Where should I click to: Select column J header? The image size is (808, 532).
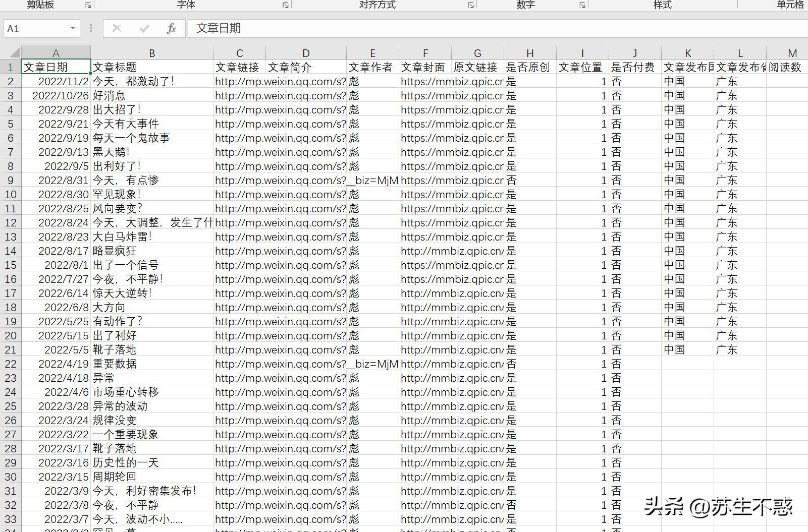635,53
